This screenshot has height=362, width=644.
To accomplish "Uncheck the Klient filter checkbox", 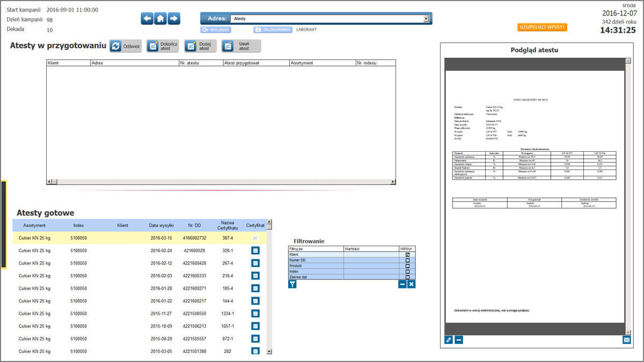I will coord(407,255).
